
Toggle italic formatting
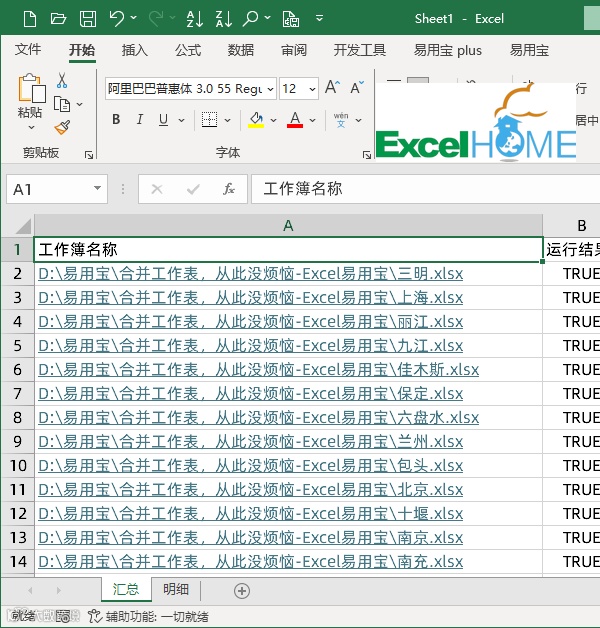point(139,119)
